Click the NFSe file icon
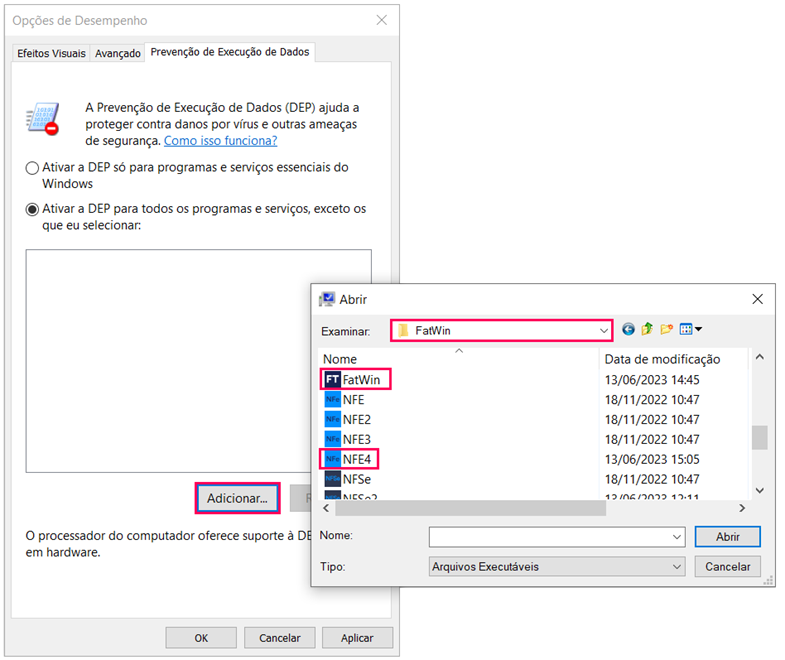This screenshot has height=660, width=785. pos(333,480)
